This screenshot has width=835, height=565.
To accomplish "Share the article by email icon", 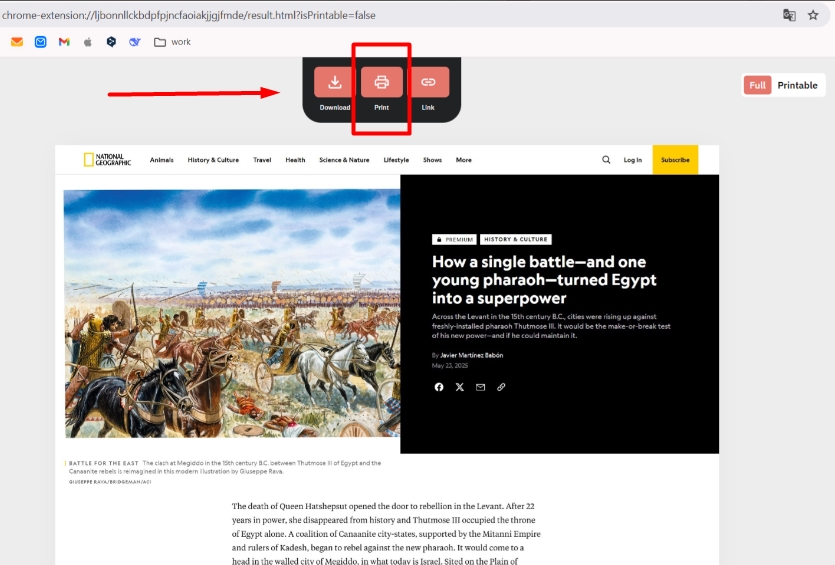I will [480, 387].
